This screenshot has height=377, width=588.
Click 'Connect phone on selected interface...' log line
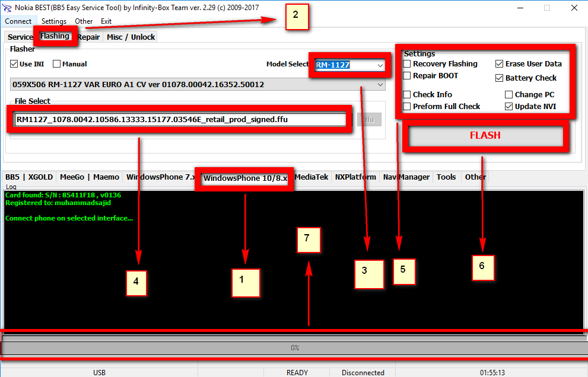coord(69,218)
